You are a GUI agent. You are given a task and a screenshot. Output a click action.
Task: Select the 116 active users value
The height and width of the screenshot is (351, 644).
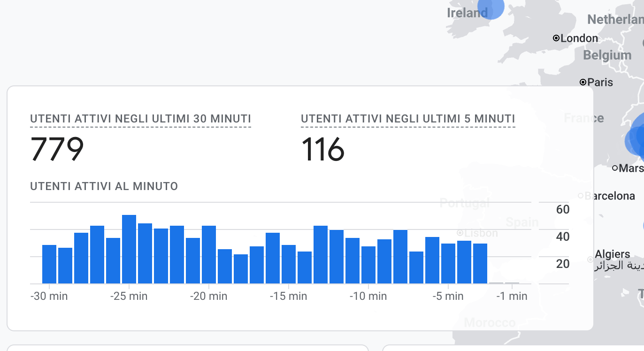point(323,149)
